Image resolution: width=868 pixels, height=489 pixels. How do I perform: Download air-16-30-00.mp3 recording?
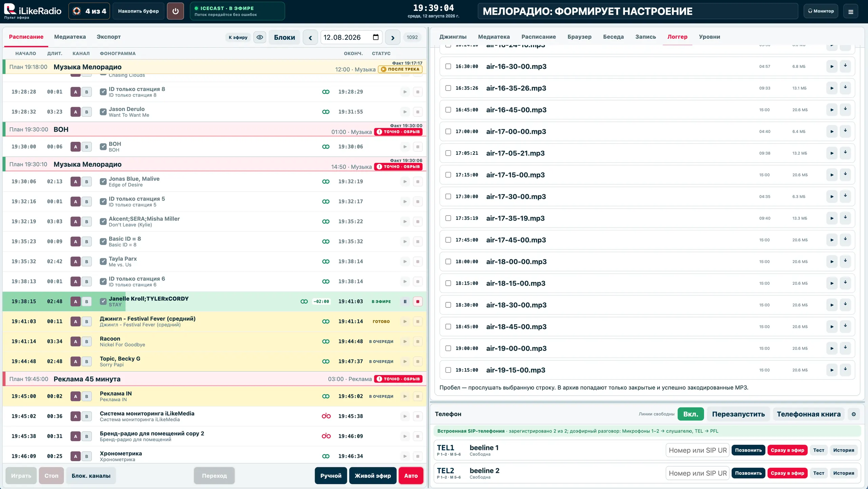[845, 65]
